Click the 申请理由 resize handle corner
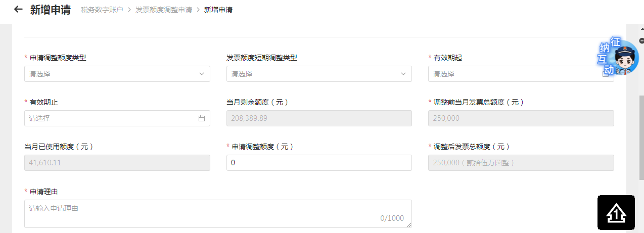Viewport: 644px width, 233px height. pyautogui.click(x=408, y=225)
